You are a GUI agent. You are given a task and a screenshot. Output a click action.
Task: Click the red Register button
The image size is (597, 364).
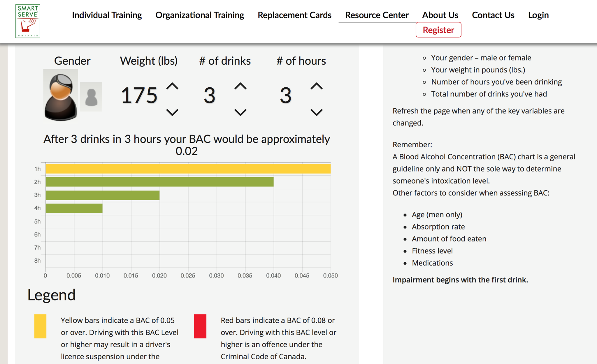tap(438, 30)
